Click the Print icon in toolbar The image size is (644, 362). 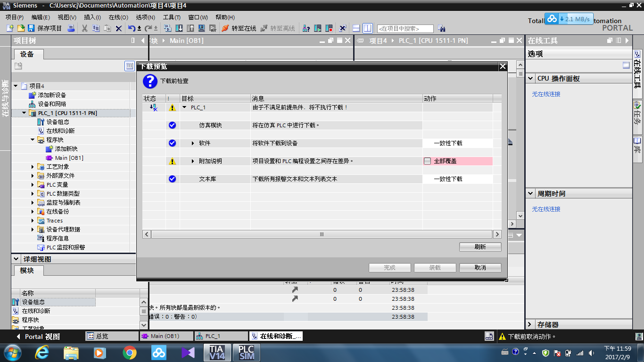click(71, 28)
